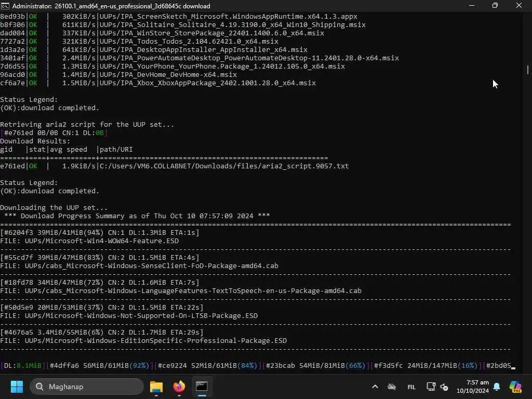The height and width of the screenshot is (399, 532).
Task: Click the #50d5e9 progress line
Action: tap(102, 308)
